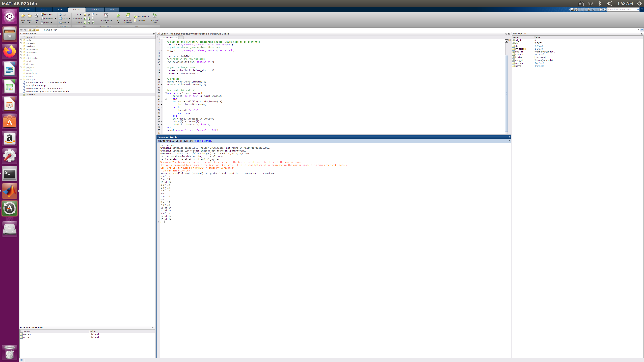Click the green Run play icon
This screenshot has height=362, width=644.
click(x=119, y=15)
